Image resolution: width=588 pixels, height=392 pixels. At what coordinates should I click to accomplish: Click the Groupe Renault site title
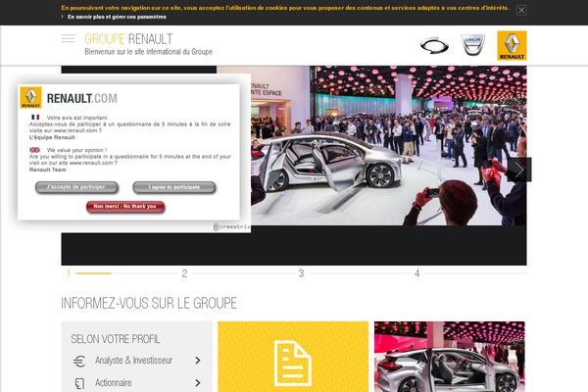coord(128,38)
